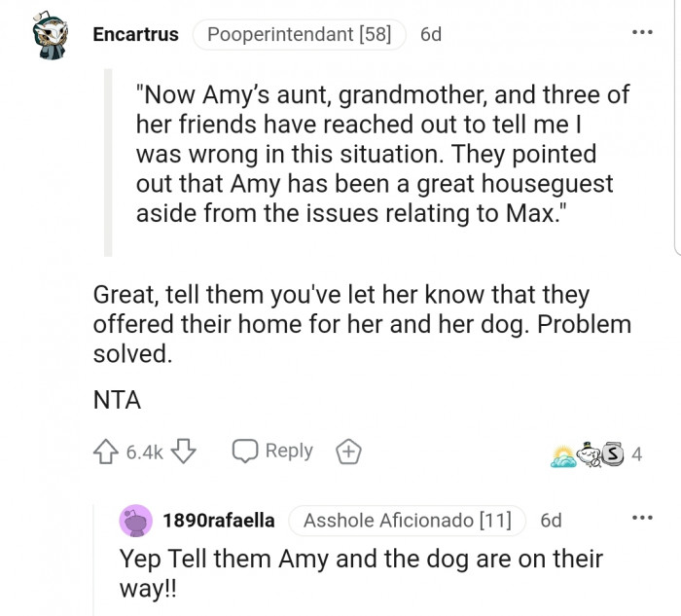The image size is (681, 616).
Task: Click the Reply speech bubble icon
Action: click(x=245, y=452)
